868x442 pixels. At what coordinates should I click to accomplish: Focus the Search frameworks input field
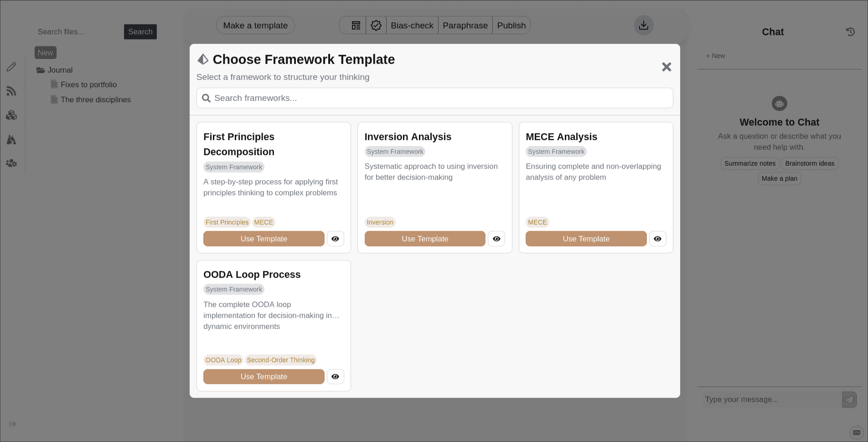click(x=434, y=98)
